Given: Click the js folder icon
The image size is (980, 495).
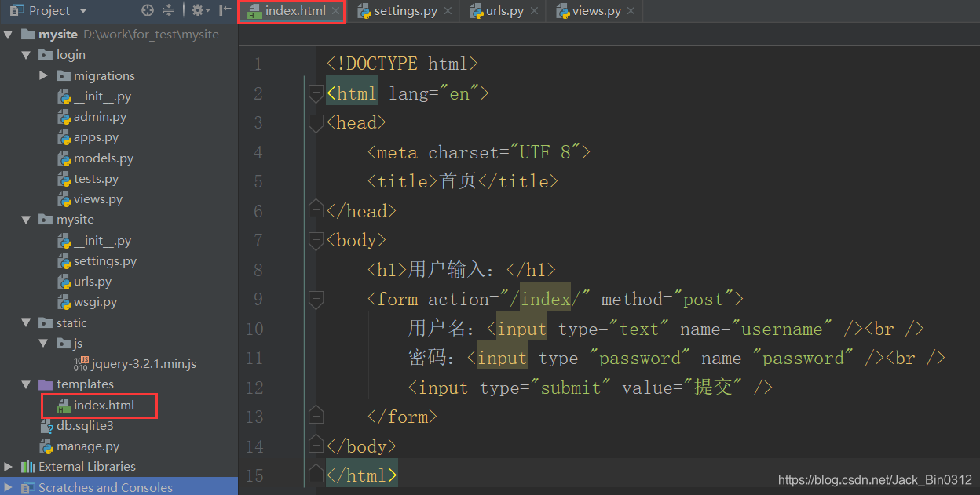Looking at the screenshot, I should (64, 343).
